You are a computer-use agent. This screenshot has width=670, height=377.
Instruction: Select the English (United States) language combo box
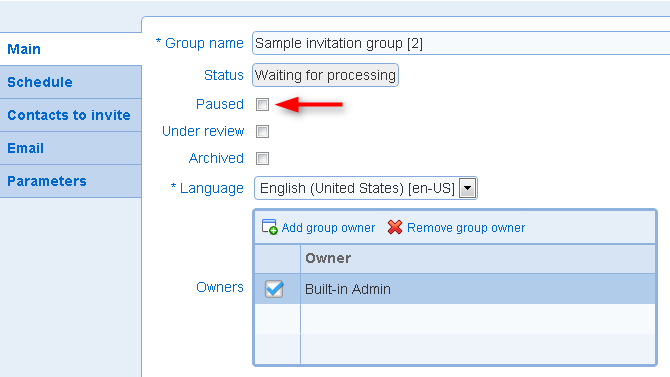(366, 188)
